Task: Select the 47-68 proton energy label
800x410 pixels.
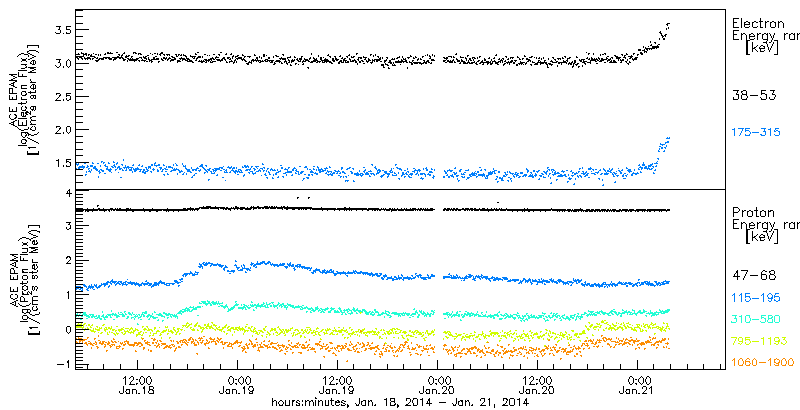Action: (754, 275)
